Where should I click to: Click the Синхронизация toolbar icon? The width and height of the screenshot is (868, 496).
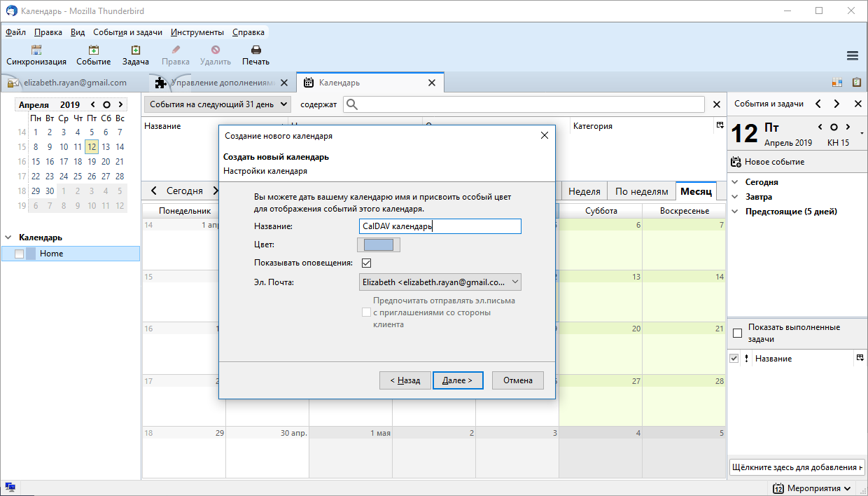pos(36,50)
